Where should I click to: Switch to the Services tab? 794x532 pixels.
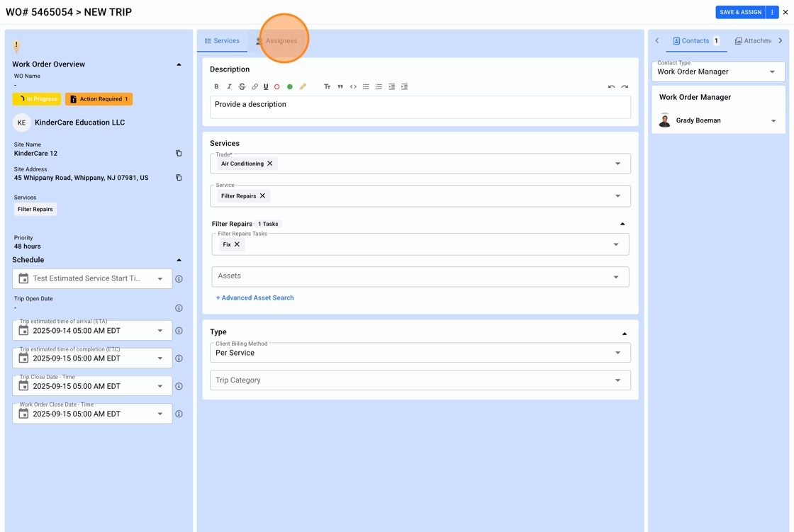pos(222,40)
